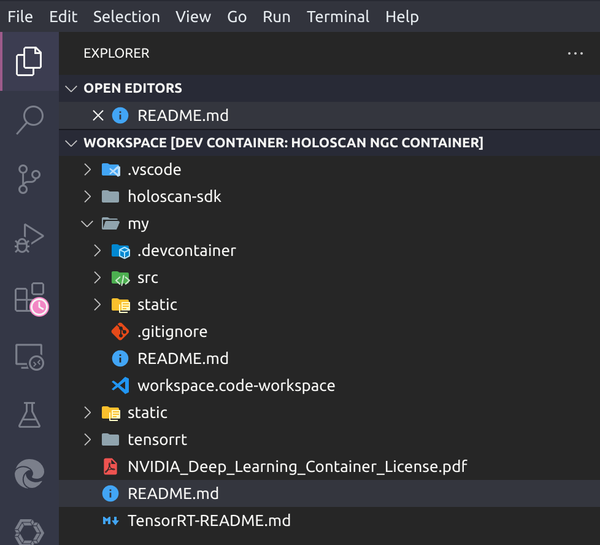
Task: Click the VS Code icon of workspace.code-workspace
Action: [120, 385]
